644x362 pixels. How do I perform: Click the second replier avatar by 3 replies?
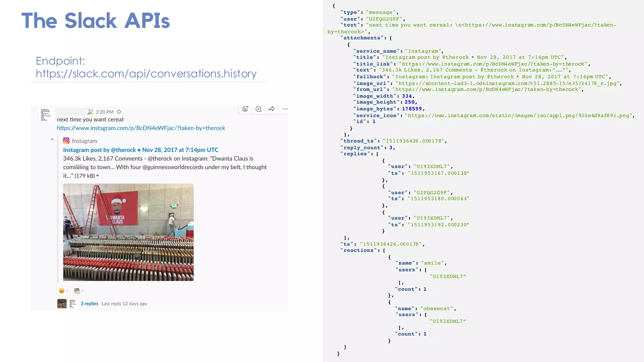point(73,304)
